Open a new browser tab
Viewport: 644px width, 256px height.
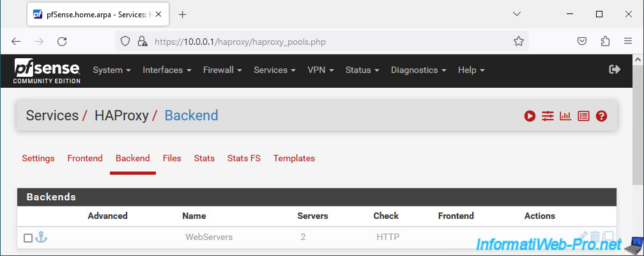183,15
